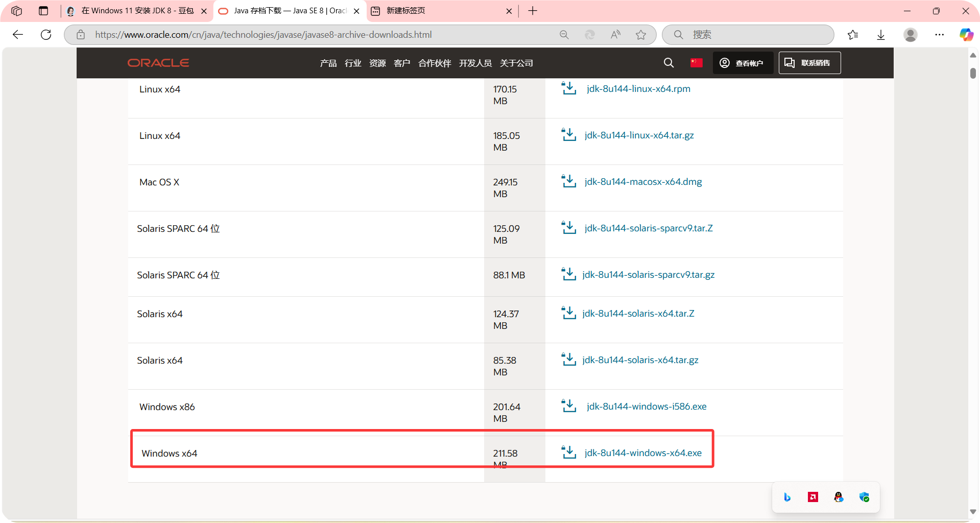Download jdk-8u144-linux-x64.rpm link
This screenshot has width=980, height=523.
click(638, 88)
